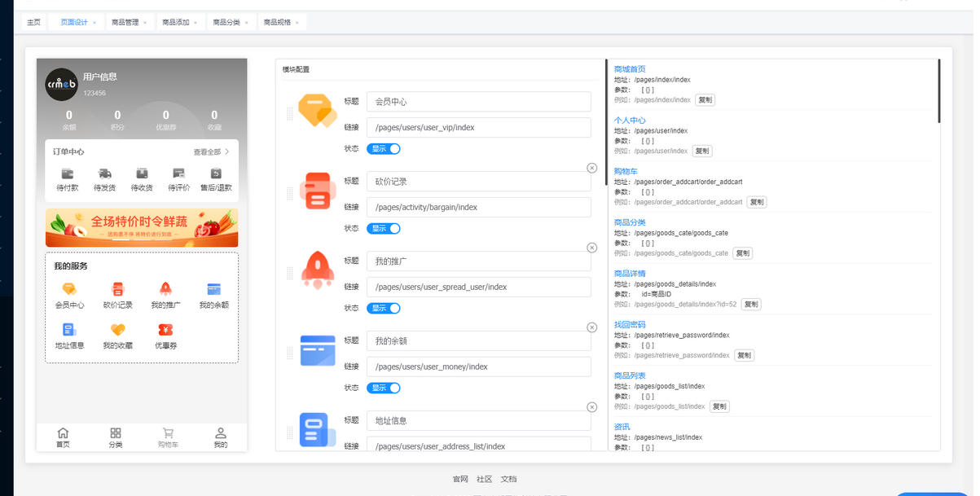Image resolution: width=980 pixels, height=496 pixels.
Task: Click the 砍价记录 service icon in phone preview
Action: [x=118, y=289]
